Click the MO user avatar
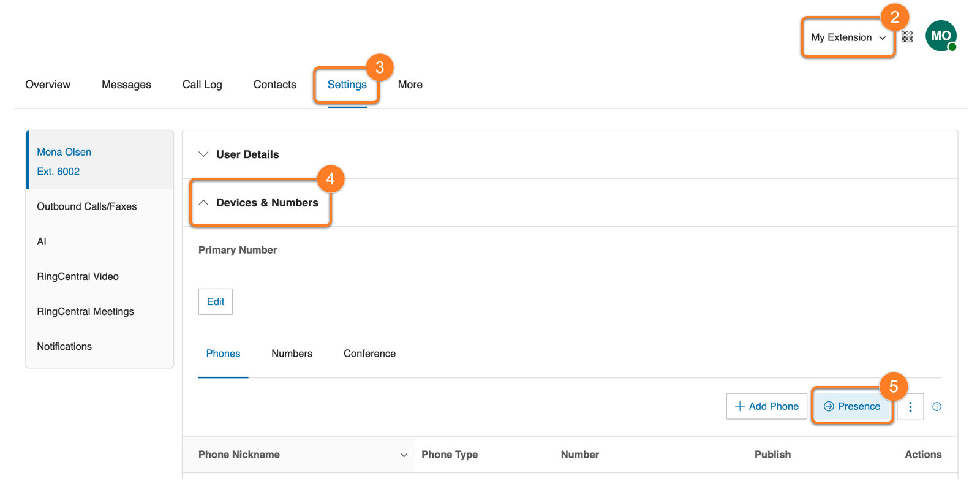The height and width of the screenshot is (484, 980). tap(940, 36)
